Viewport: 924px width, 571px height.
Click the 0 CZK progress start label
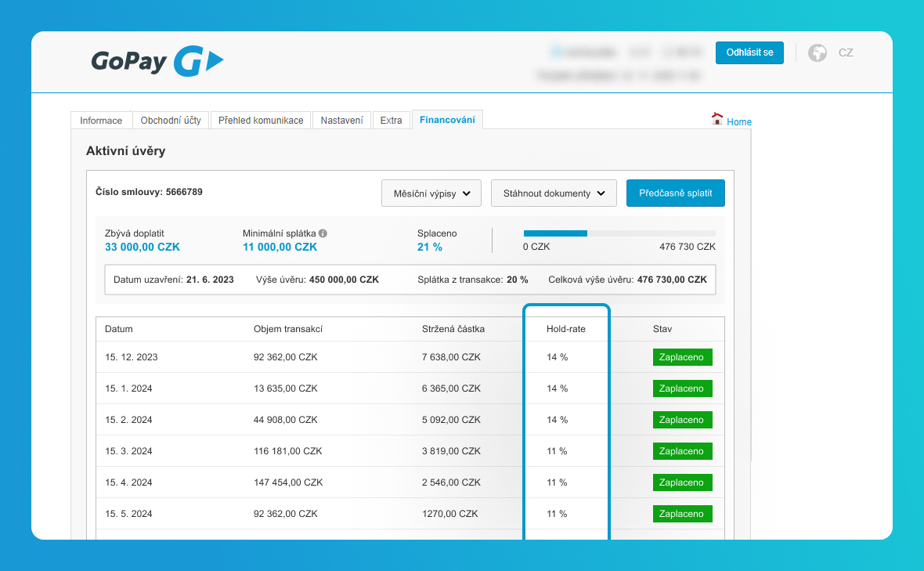tap(536, 246)
